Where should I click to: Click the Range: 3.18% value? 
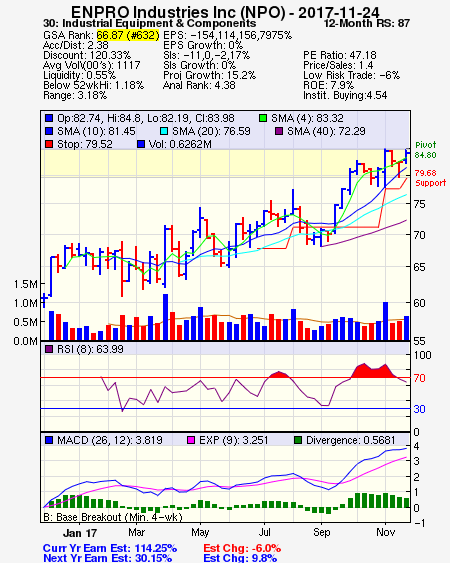(75, 96)
